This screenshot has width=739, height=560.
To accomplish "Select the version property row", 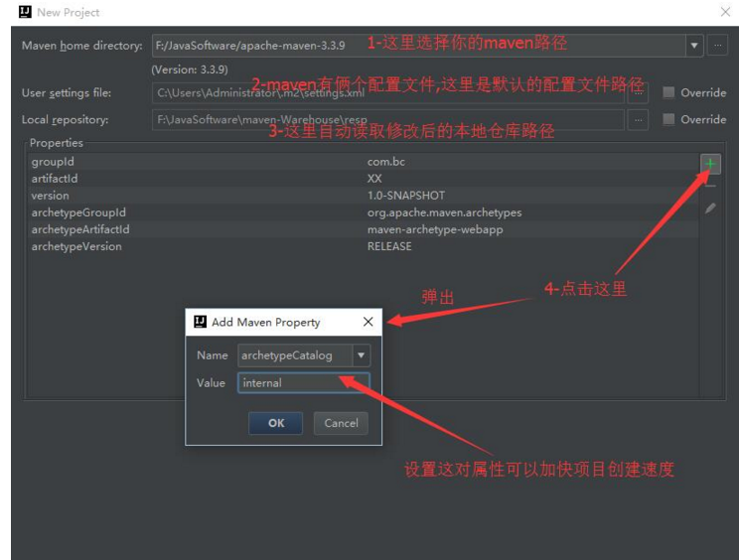I will [363, 196].
